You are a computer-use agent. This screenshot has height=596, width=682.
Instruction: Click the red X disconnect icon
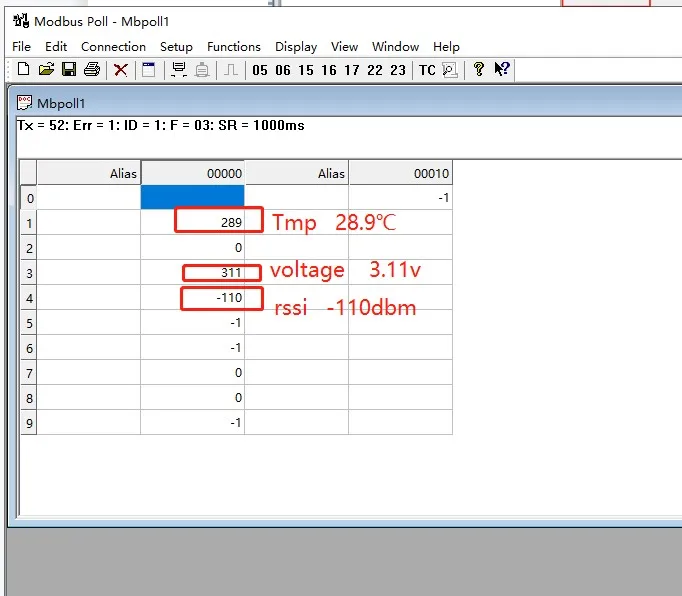[121, 70]
